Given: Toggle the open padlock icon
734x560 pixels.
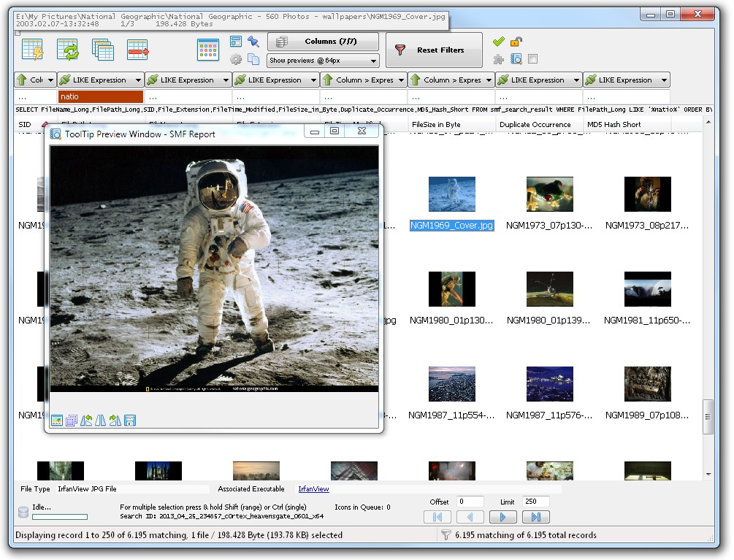Looking at the screenshot, I should 516,42.
